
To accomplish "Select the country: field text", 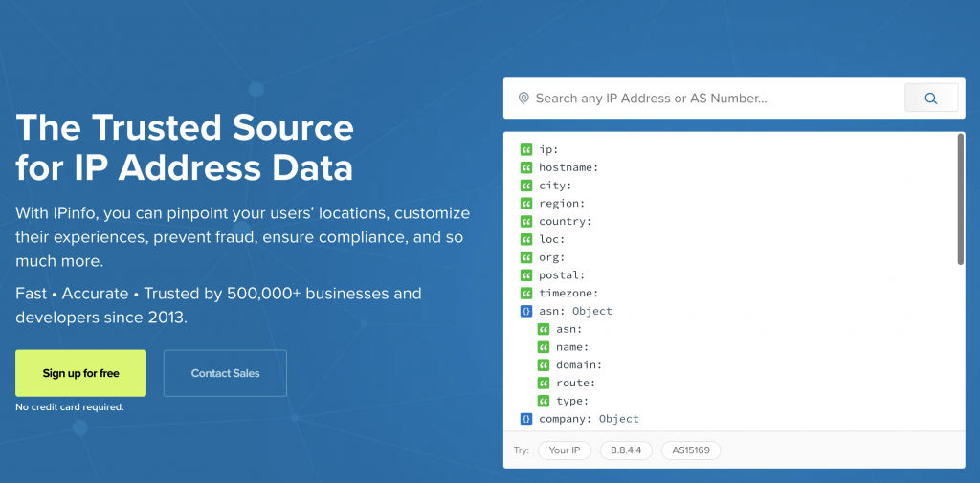I will pos(565,221).
